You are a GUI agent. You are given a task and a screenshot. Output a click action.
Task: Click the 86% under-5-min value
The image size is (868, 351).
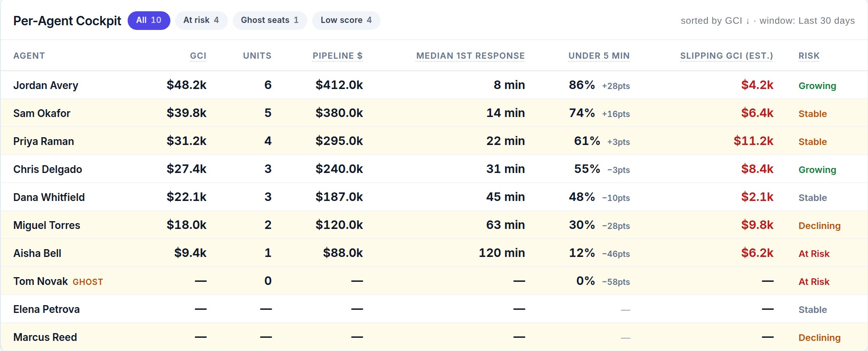[x=582, y=85]
